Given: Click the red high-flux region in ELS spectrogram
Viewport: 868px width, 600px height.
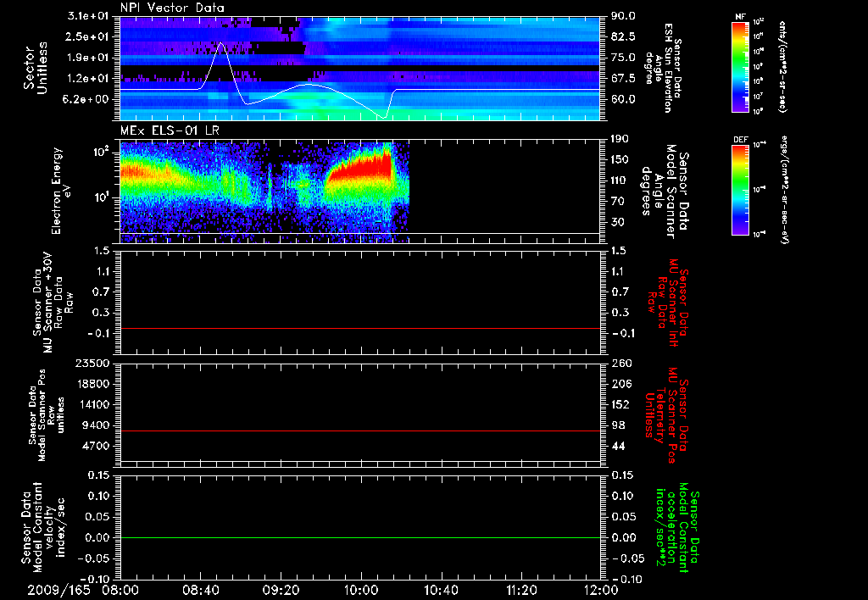Looking at the screenshot, I should (363, 168).
